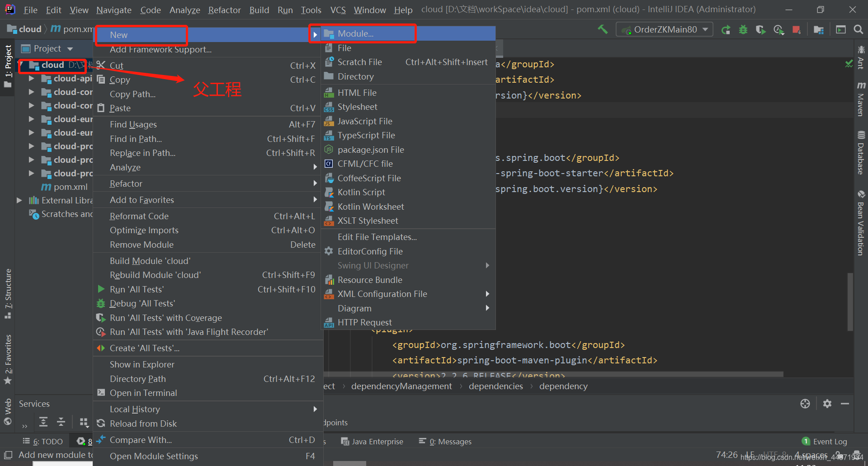The image size is (868, 466).
Task: Expand the XML Configuration File submenu
Action: point(408,294)
